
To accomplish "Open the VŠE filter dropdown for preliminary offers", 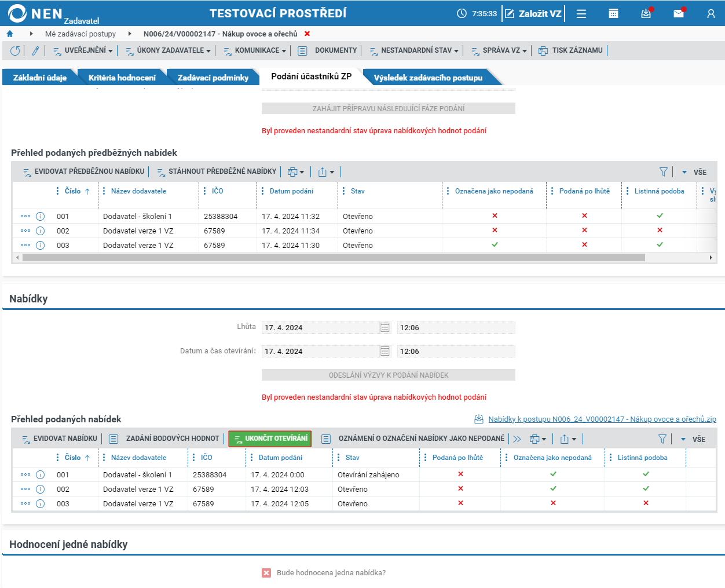I will click(x=694, y=172).
